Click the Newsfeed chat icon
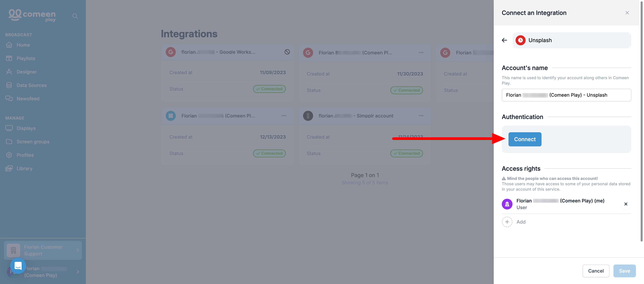The image size is (644, 284). [9, 99]
